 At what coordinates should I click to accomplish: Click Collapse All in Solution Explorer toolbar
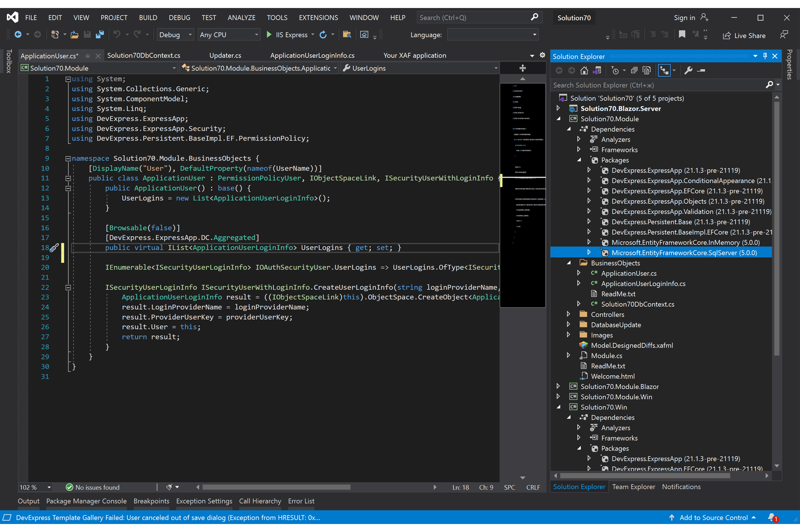pos(634,70)
